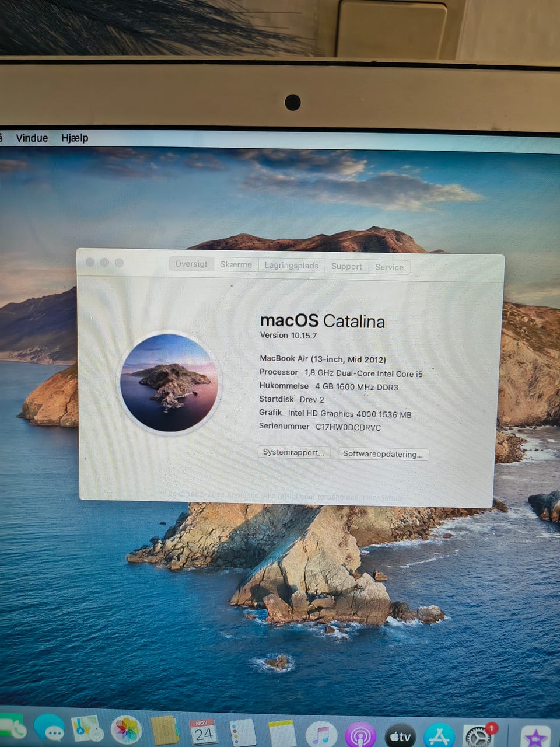The height and width of the screenshot is (747, 560).
Task: Click the 'Version 10.15.7' text
Action: [x=288, y=336]
